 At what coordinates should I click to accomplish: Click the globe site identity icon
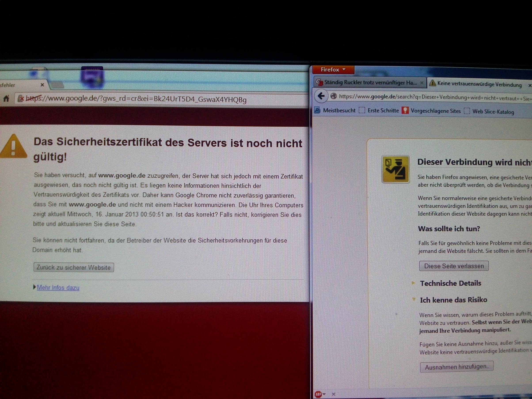tap(334, 96)
